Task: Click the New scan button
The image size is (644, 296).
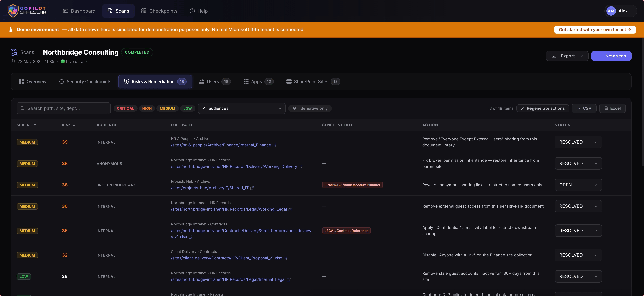Action: coord(611,56)
